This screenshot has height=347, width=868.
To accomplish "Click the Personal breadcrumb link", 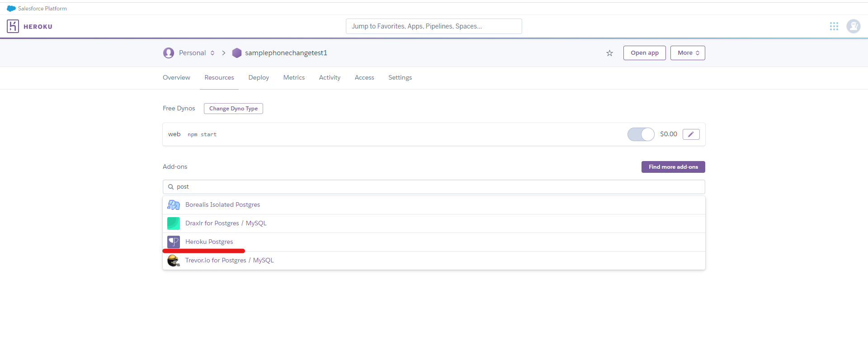I will tap(192, 53).
